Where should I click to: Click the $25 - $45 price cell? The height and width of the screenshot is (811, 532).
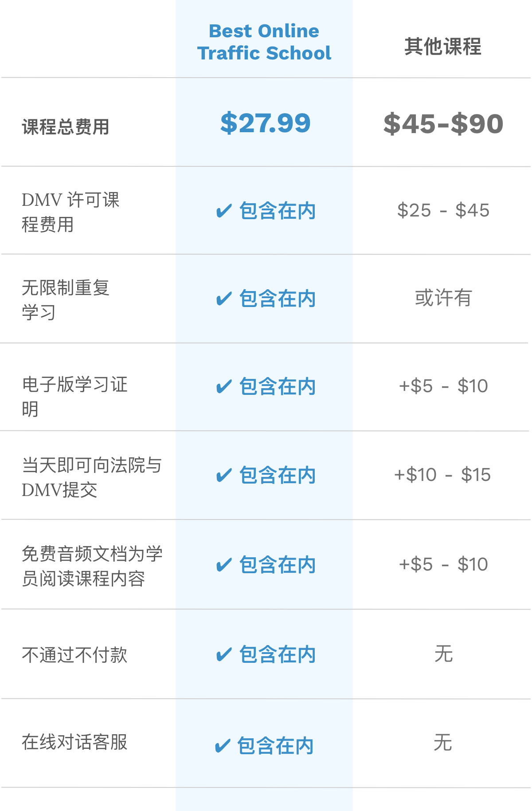point(443,210)
